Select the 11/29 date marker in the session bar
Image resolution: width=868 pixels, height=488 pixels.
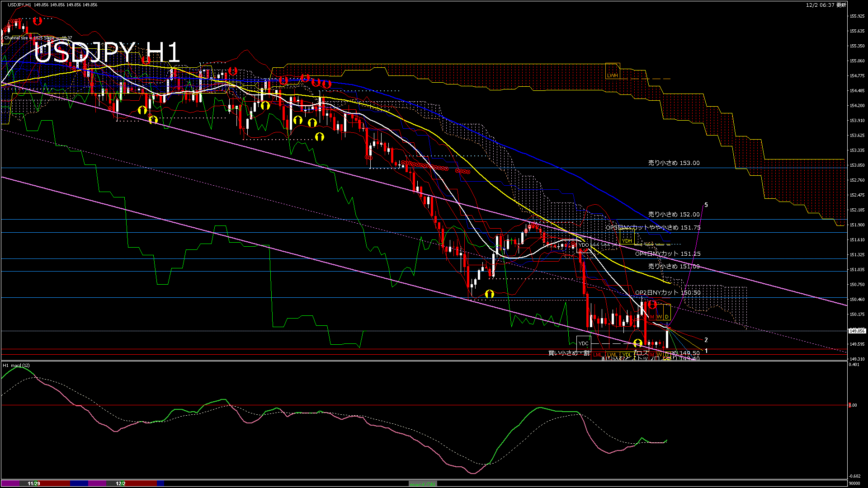[34, 483]
